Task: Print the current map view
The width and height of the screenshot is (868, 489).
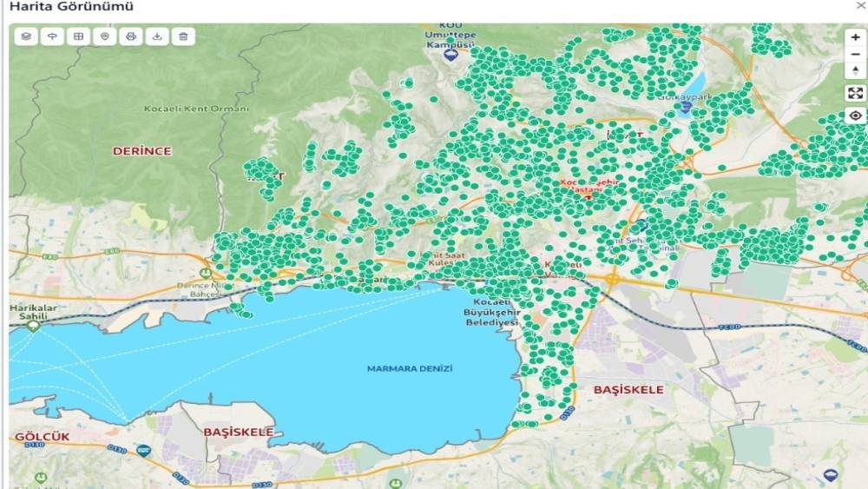Action: [x=131, y=36]
